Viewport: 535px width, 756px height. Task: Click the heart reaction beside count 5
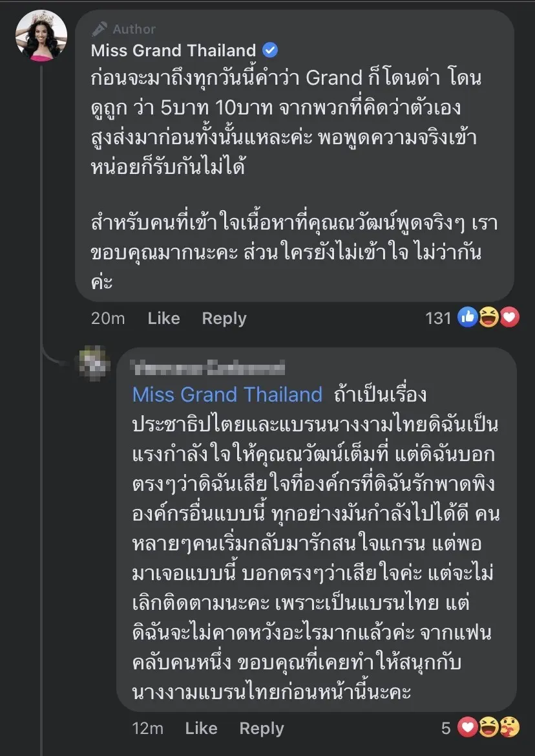467,728
